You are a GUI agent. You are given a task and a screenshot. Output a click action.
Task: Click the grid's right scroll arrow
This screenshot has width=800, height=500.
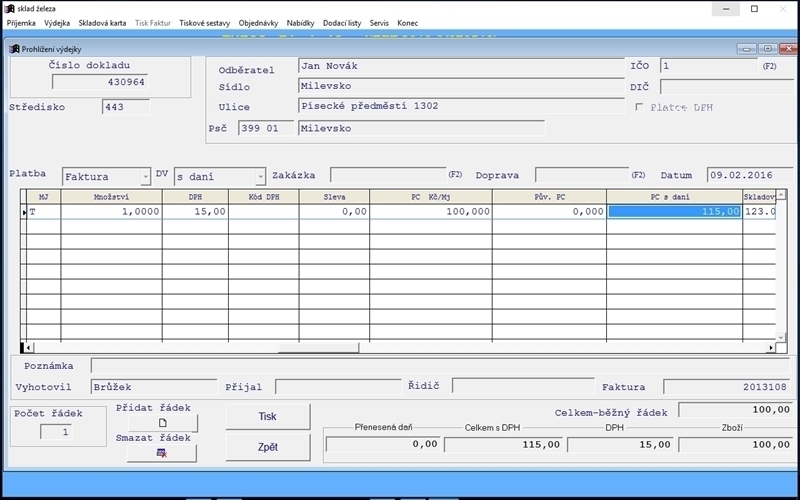point(770,347)
